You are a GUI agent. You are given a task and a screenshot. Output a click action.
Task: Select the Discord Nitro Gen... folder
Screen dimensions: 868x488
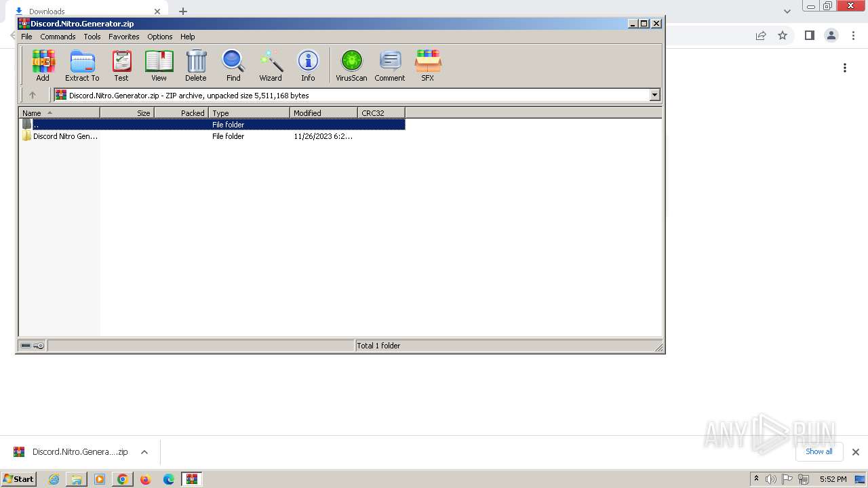(x=60, y=136)
